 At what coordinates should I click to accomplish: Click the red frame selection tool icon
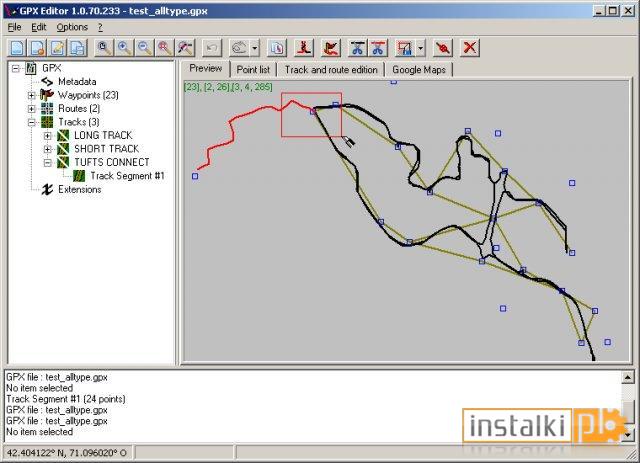coord(405,48)
